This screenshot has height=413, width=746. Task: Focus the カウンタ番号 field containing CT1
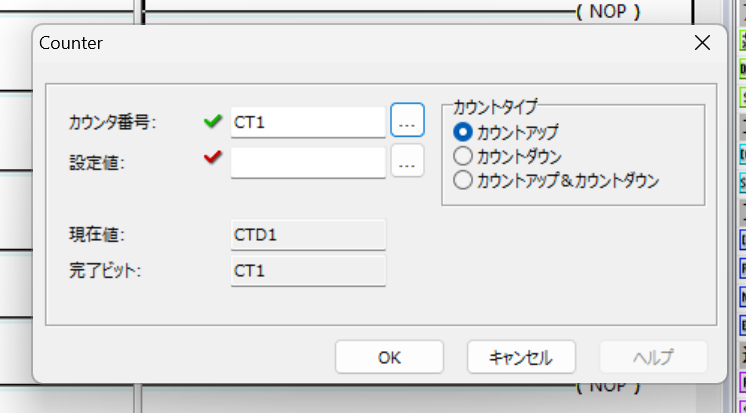(x=308, y=122)
